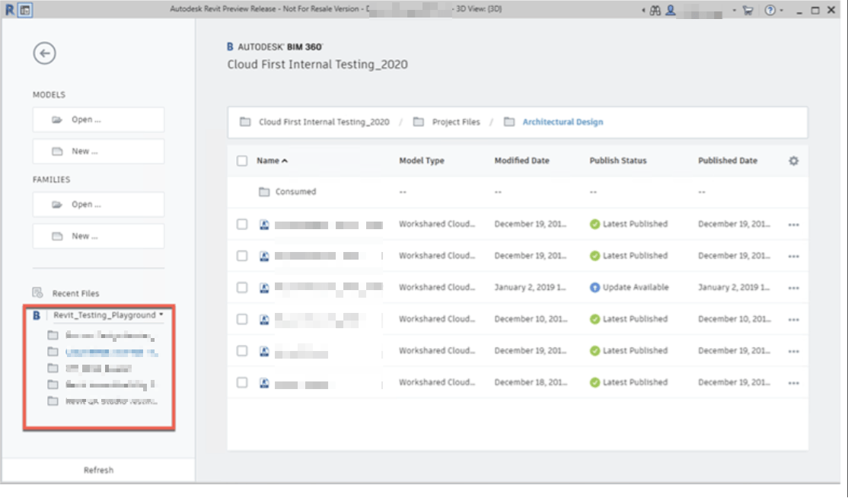Open more options for the first model row
848x504 pixels.
[x=793, y=225]
